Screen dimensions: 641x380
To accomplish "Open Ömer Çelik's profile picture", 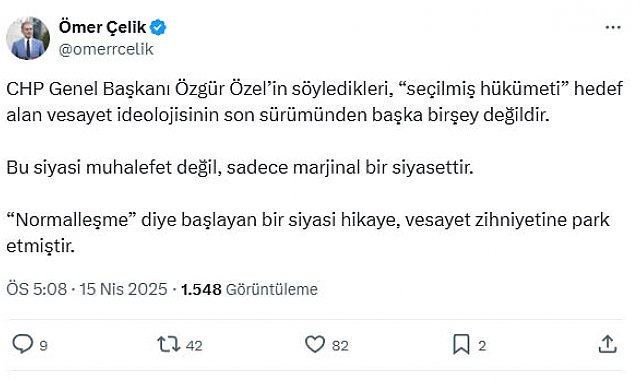I will click(28, 38).
